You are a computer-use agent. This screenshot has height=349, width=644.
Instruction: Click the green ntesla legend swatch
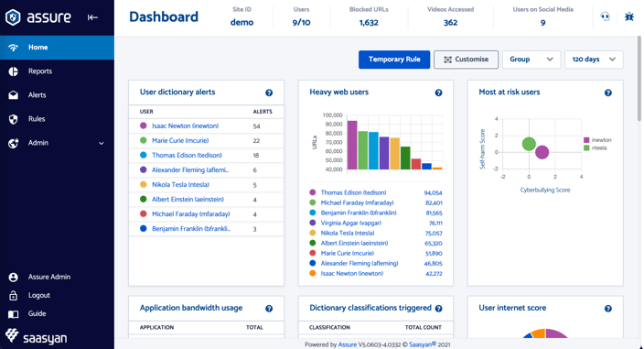[586, 148]
